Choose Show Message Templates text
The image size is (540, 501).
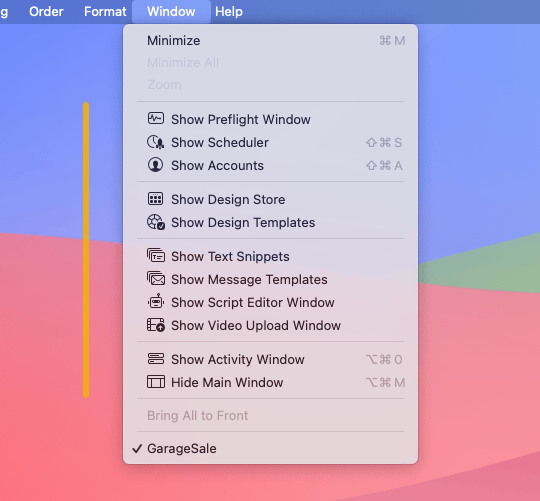tap(249, 279)
